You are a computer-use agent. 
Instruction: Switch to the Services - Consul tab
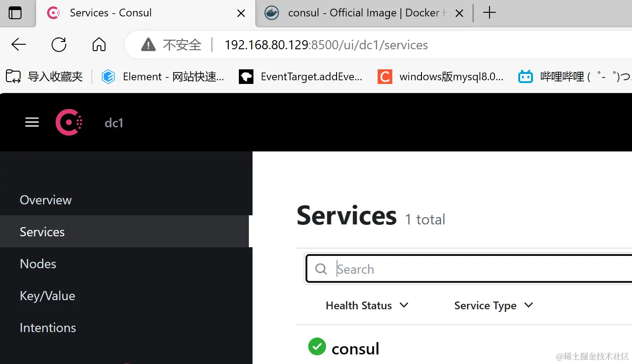tap(145, 13)
